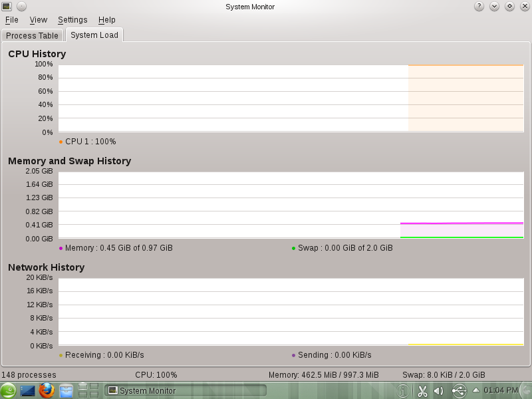Launch Firefox from the taskbar

coord(47,390)
